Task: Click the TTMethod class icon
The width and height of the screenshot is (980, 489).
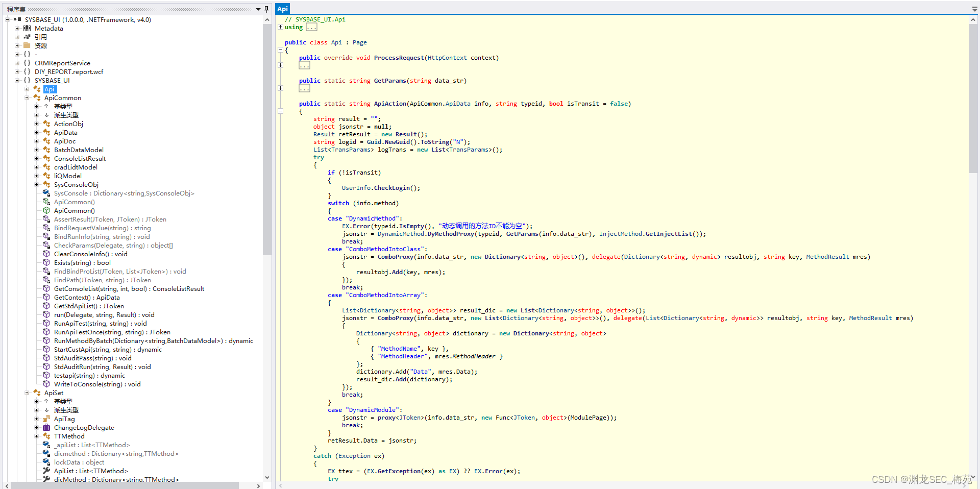Action: click(46, 436)
